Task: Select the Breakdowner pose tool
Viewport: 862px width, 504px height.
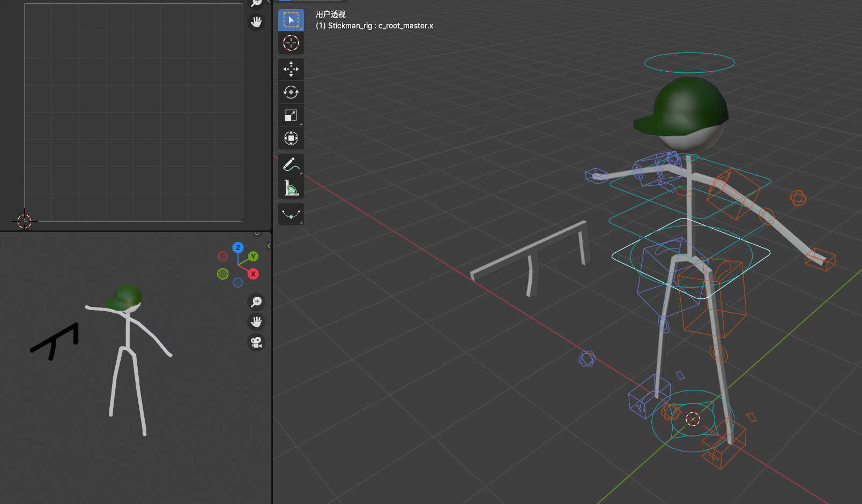Action: 291,214
